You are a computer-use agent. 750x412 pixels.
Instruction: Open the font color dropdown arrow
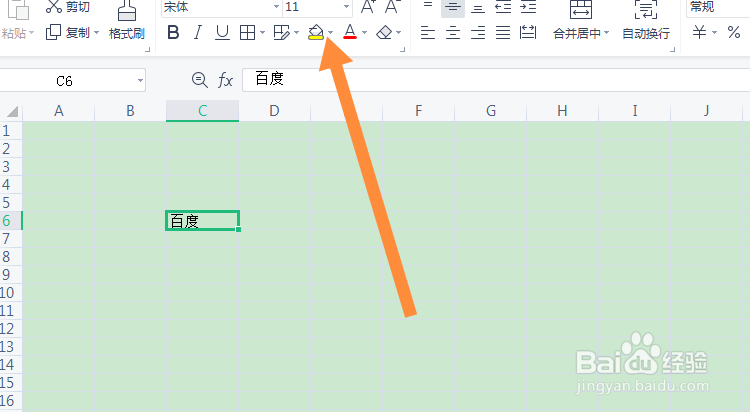[x=364, y=33]
